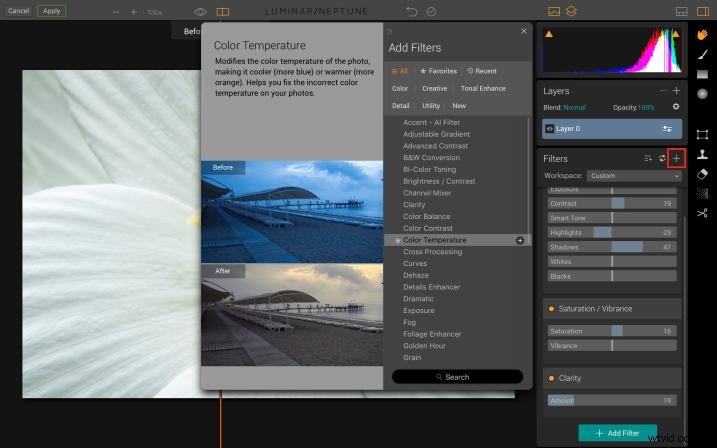Open the History clock icon
Viewport: 717px width, 448px height.
pos(431,11)
